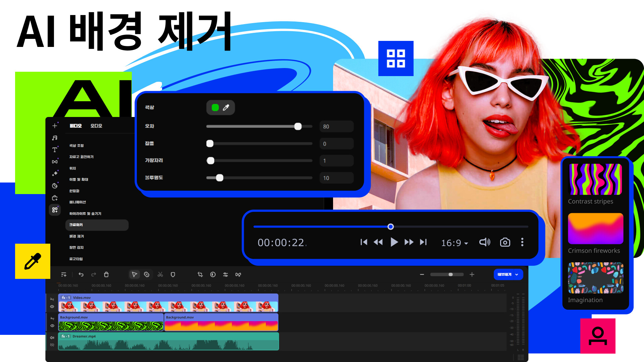Toggle player volume speaker icon
644x362 pixels.
(485, 242)
